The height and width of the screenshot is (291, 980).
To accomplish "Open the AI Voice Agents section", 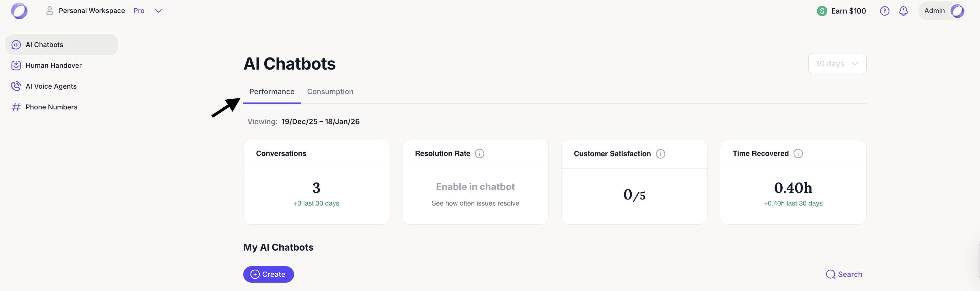I will 51,86.
